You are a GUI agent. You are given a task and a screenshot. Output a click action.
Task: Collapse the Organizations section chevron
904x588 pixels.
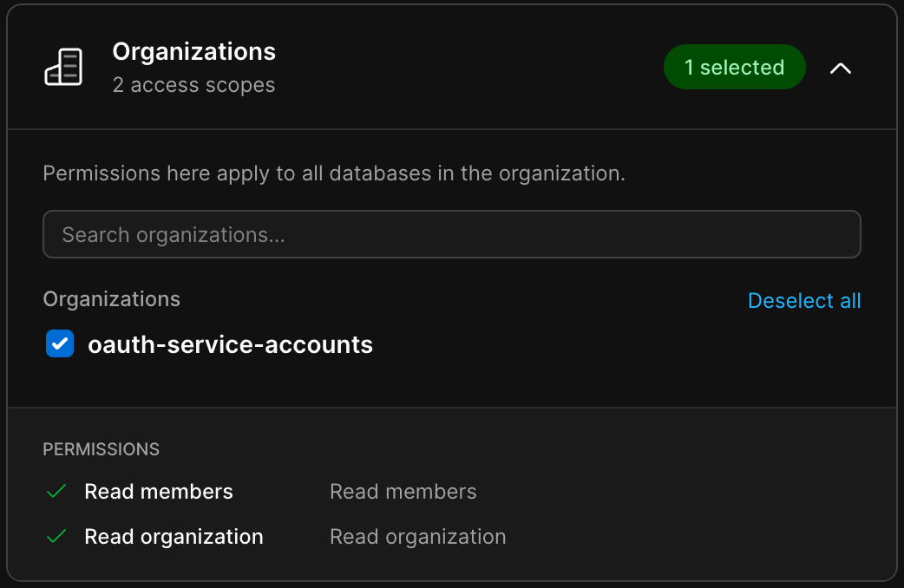click(x=841, y=68)
